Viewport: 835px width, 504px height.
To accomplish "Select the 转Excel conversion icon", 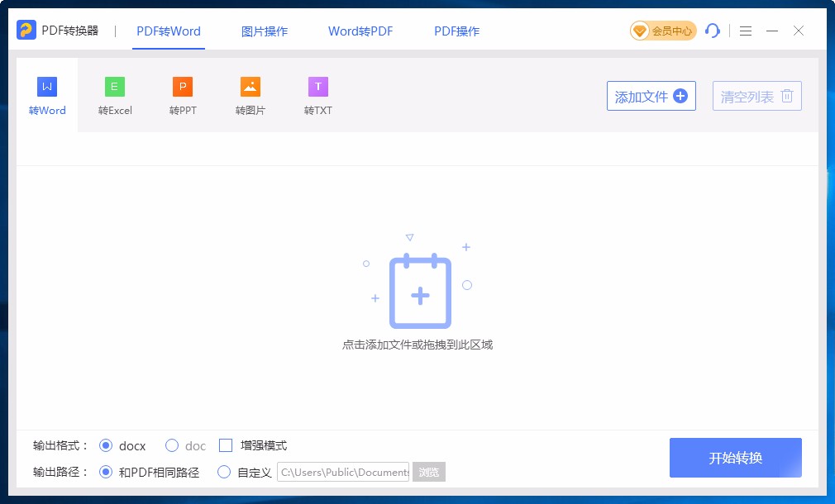I will [114, 94].
